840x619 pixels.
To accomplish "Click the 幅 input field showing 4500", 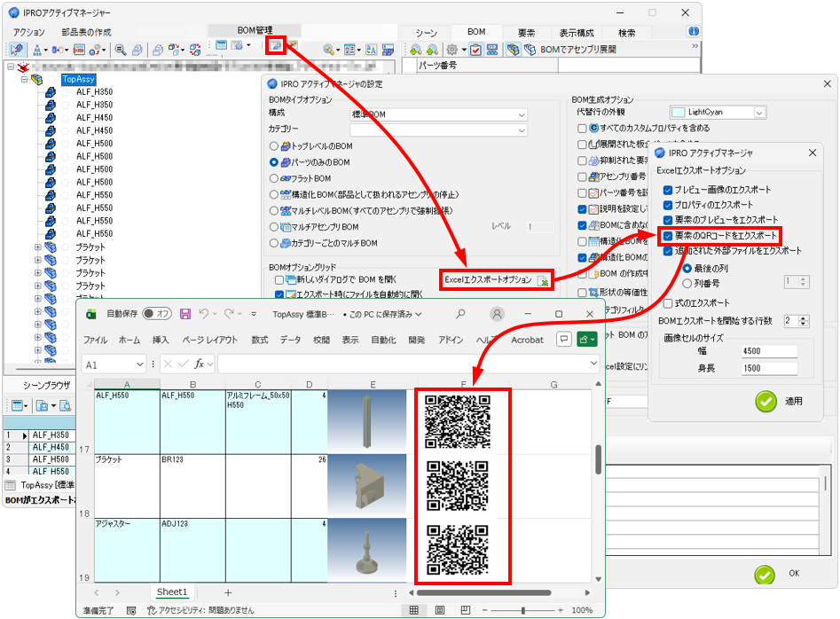I will [x=769, y=350].
